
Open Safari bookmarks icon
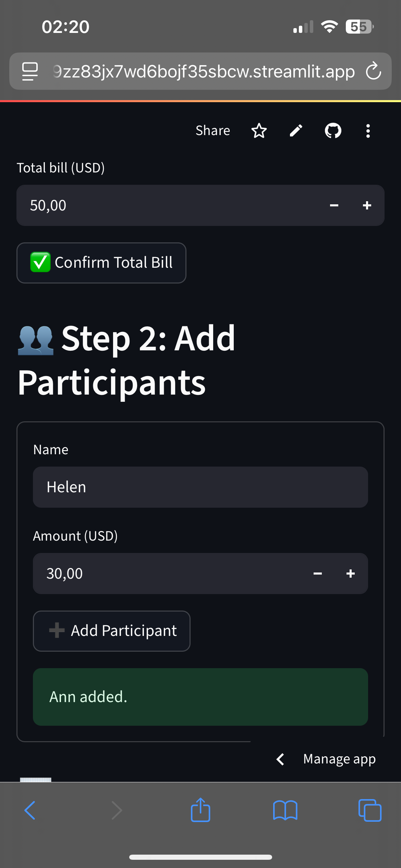point(285,810)
